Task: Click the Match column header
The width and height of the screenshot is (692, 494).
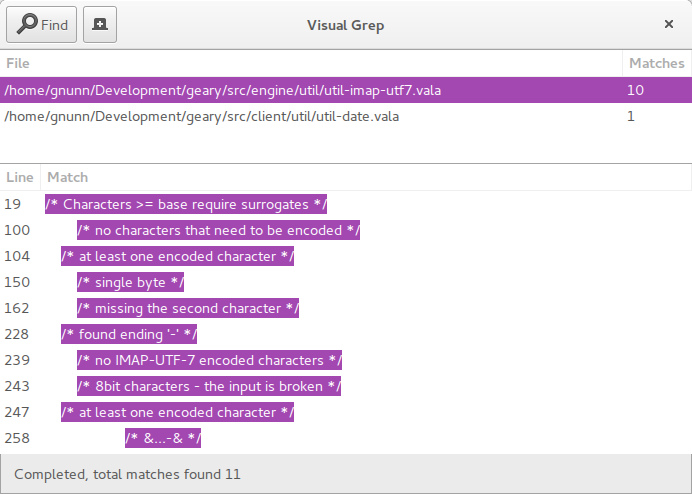Action: [366, 177]
